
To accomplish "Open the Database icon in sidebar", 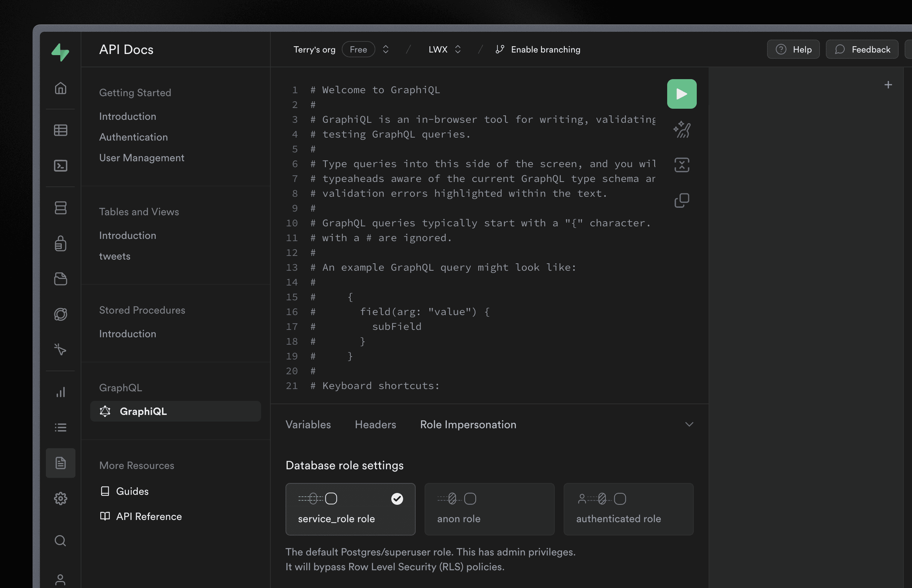I will (x=60, y=208).
